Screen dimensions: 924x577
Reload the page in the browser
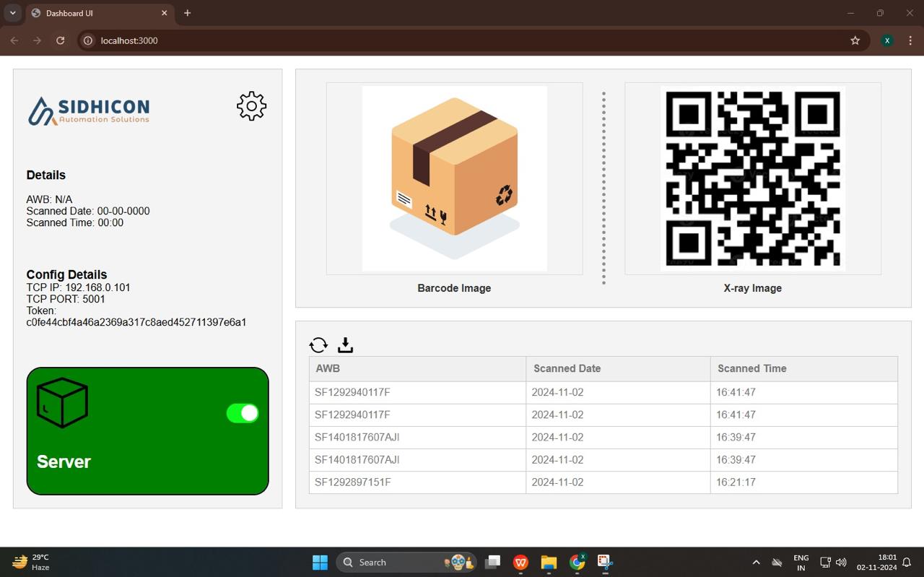pyautogui.click(x=61, y=40)
